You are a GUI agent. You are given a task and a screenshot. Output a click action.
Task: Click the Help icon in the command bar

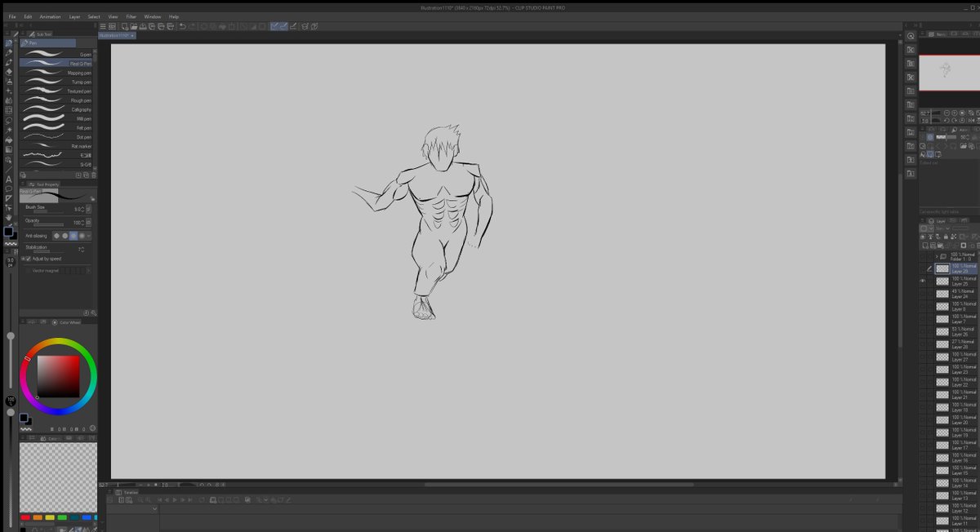pyautogui.click(x=314, y=27)
